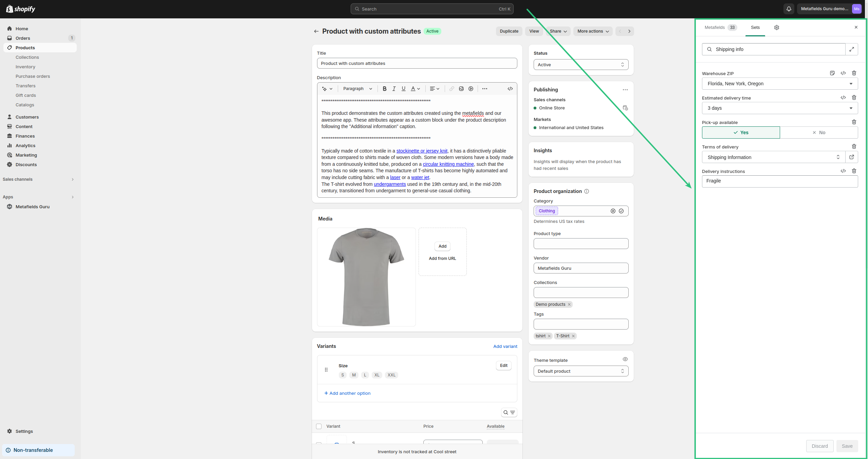Delete Estimated delivery time metafield
The height and width of the screenshot is (459, 868).
pos(854,98)
